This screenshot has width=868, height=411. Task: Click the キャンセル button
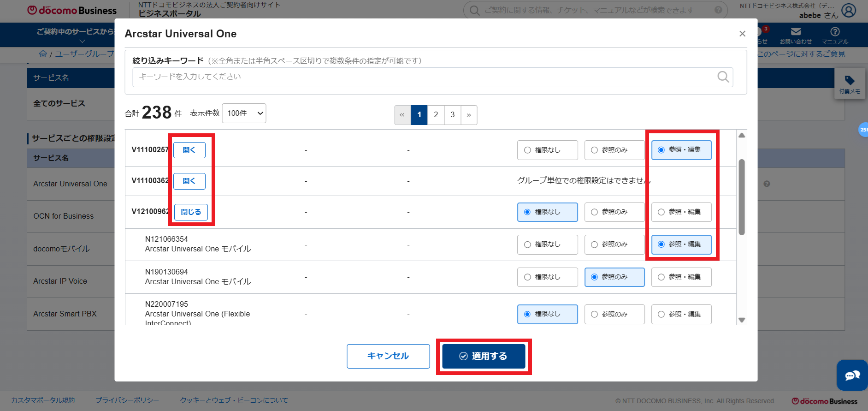point(388,356)
